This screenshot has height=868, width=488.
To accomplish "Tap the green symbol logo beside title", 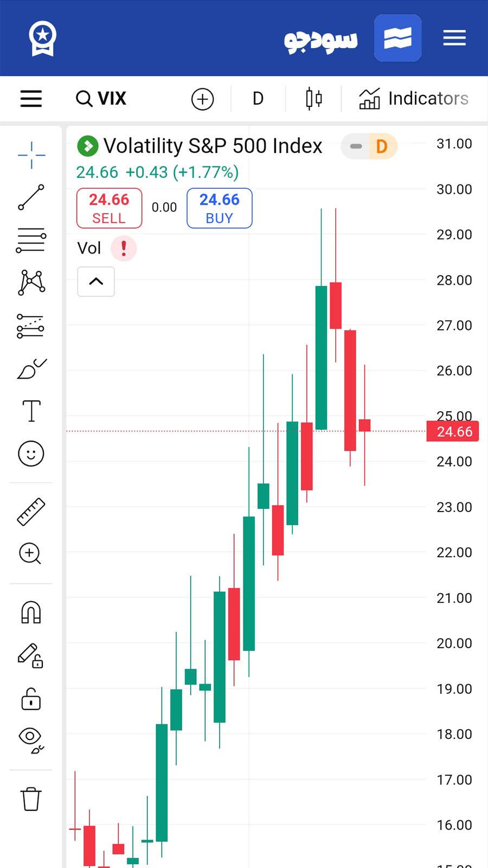I will pos(88,146).
